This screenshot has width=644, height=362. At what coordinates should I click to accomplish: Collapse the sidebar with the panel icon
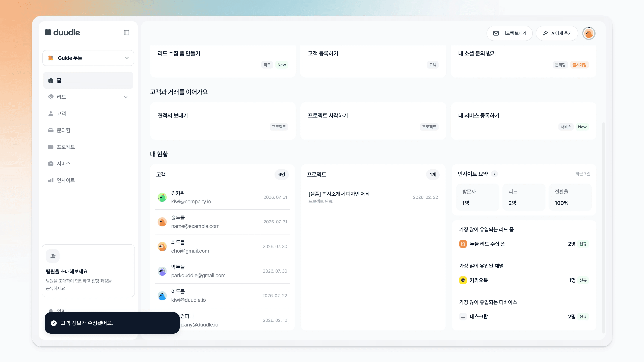(x=126, y=33)
